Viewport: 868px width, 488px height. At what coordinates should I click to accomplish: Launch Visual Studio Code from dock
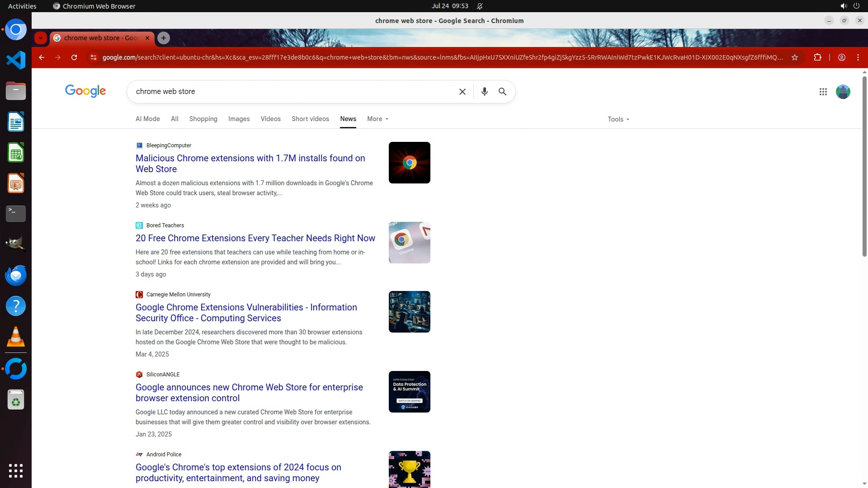click(16, 60)
